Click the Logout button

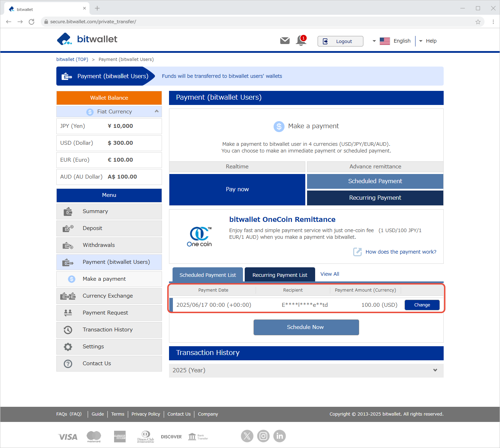340,41
